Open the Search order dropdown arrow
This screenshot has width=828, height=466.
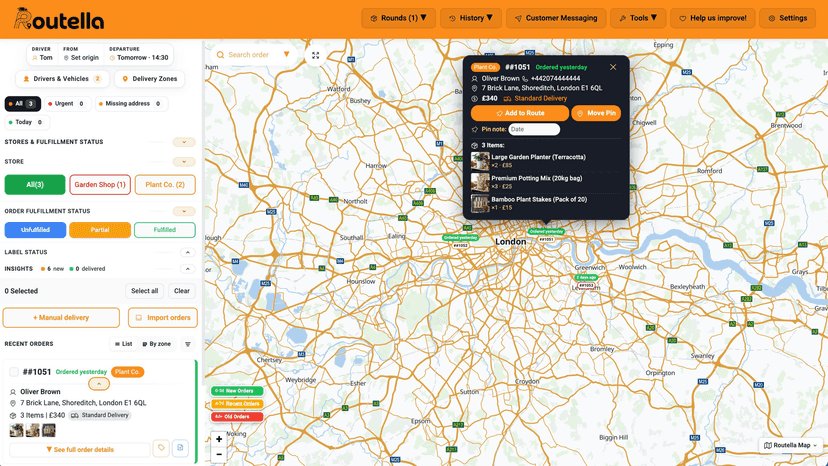(287, 54)
